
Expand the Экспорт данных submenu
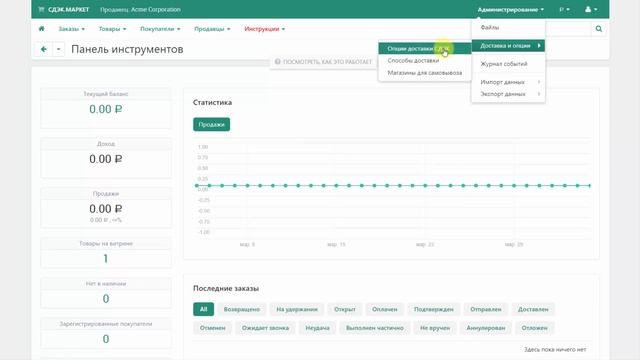508,94
